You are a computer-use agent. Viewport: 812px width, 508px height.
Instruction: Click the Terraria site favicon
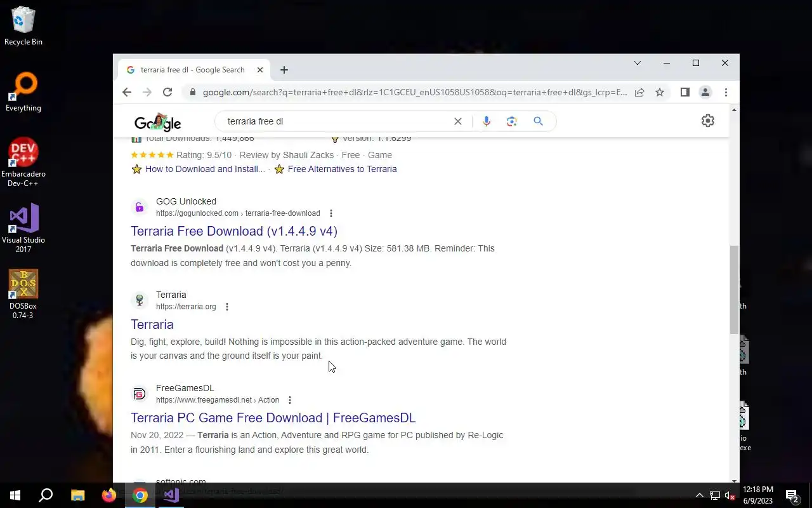[x=140, y=300]
